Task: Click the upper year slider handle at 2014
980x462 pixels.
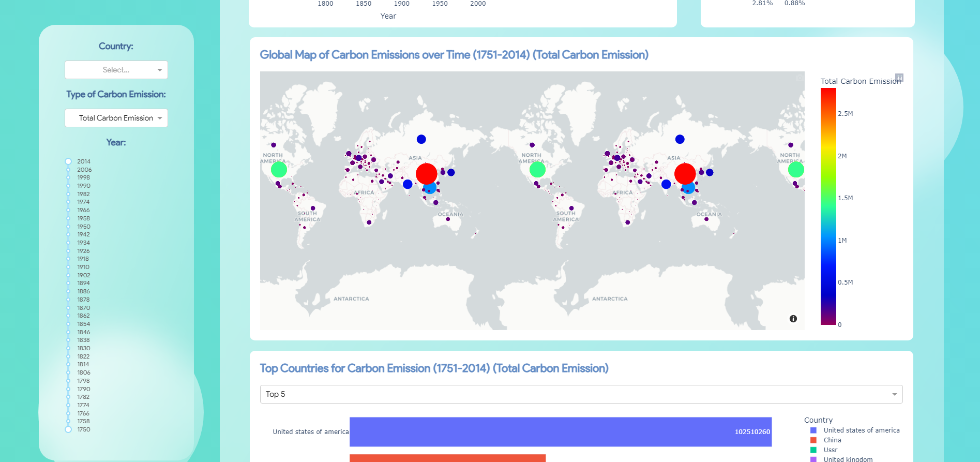Action: tap(68, 161)
